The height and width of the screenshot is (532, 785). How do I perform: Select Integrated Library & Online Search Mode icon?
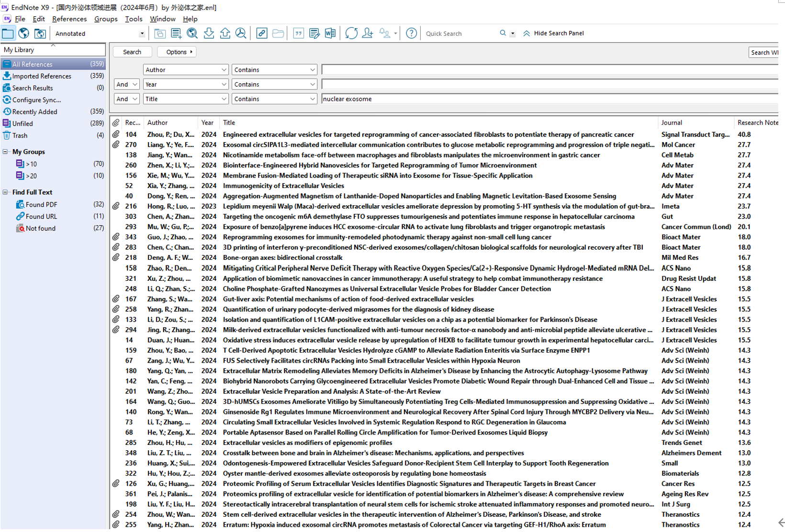click(40, 33)
